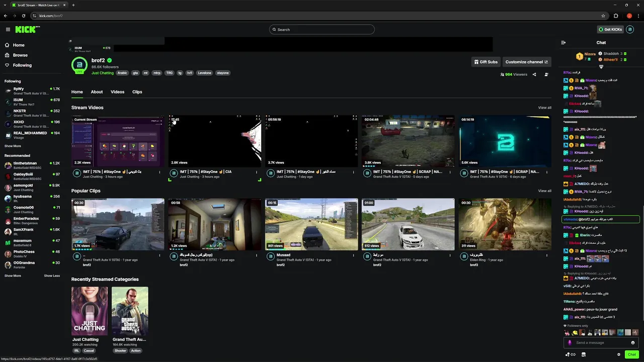Click the yellow bee quick emote
The image size is (644, 362).
click(x=575, y=333)
